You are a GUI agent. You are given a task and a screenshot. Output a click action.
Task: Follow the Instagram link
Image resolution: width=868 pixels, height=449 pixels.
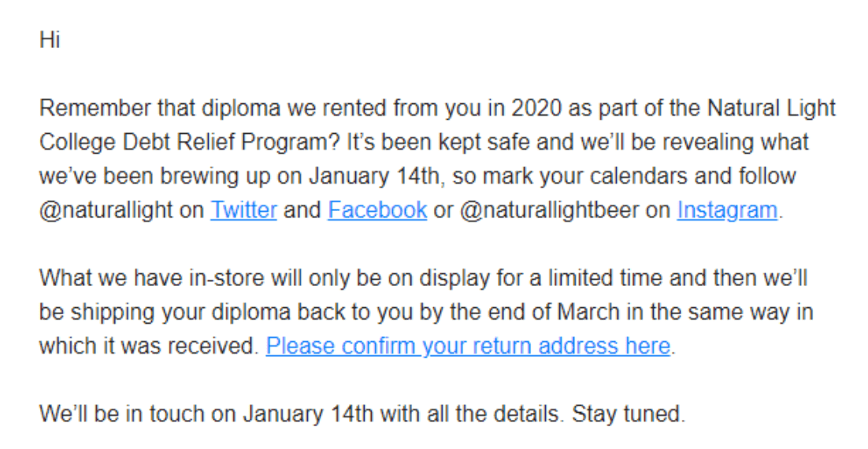726,210
